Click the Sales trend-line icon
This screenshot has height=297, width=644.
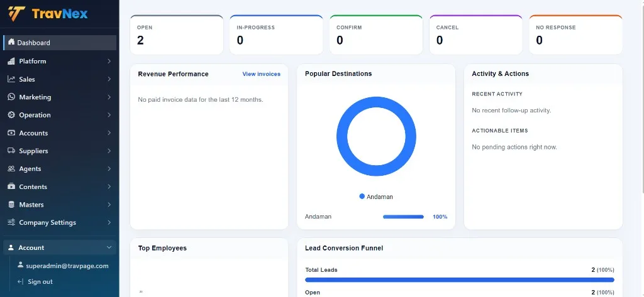11,79
